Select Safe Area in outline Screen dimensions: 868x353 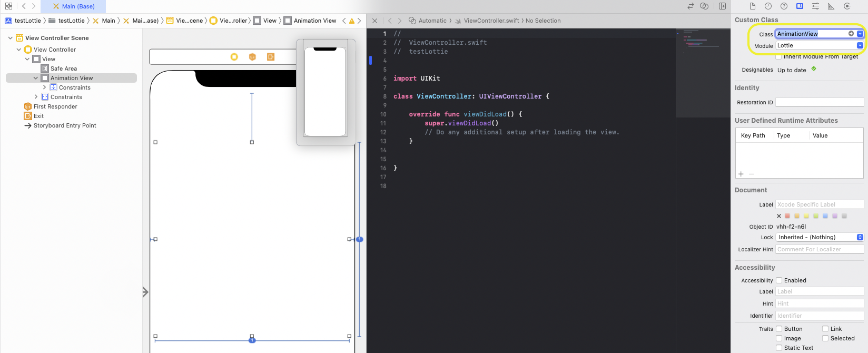click(x=60, y=68)
